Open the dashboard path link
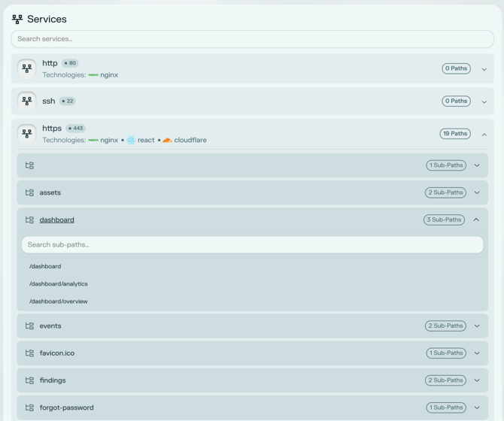The width and height of the screenshot is (504, 421). (x=57, y=220)
